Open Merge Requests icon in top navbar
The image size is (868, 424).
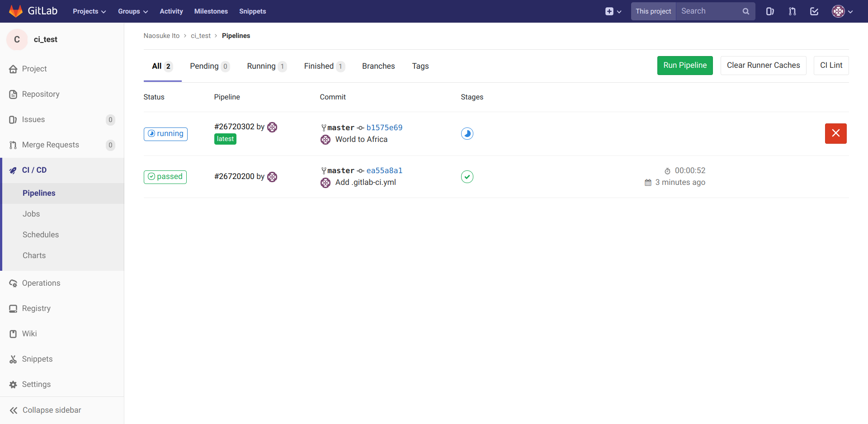click(x=792, y=11)
